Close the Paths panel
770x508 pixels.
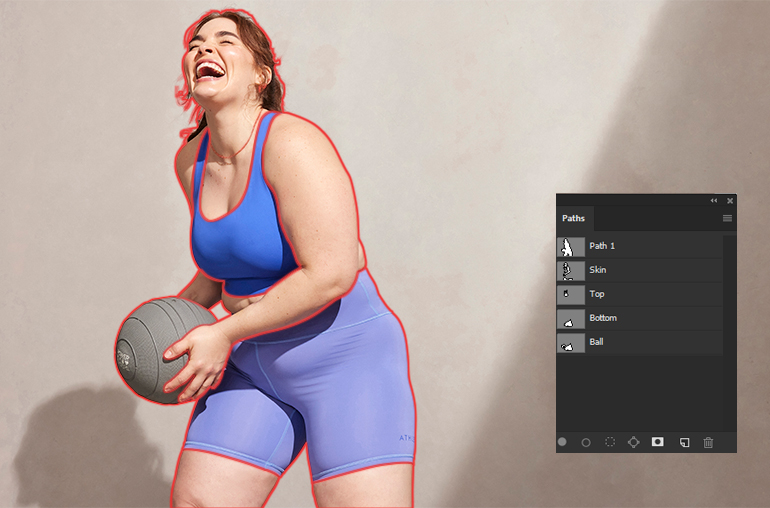tap(730, 201)
